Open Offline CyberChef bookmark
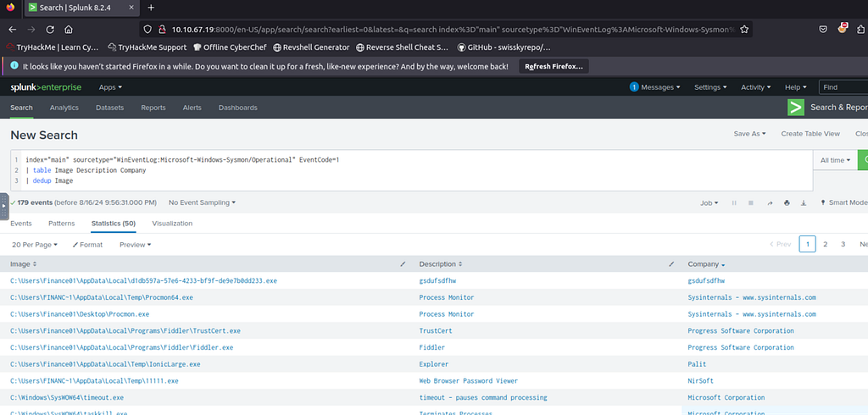The image size is (868, 415). tap(229, 47)
